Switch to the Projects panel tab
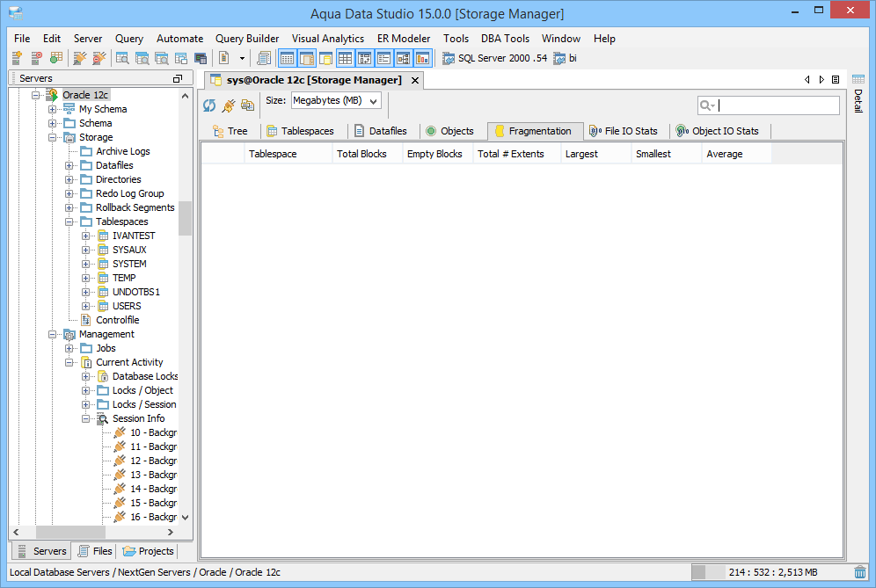 [148, 551]
